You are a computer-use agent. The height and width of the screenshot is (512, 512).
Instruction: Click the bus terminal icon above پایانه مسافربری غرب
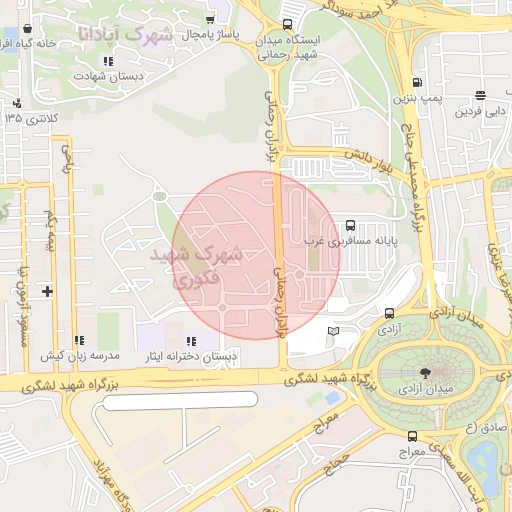(x=350, y=225)
